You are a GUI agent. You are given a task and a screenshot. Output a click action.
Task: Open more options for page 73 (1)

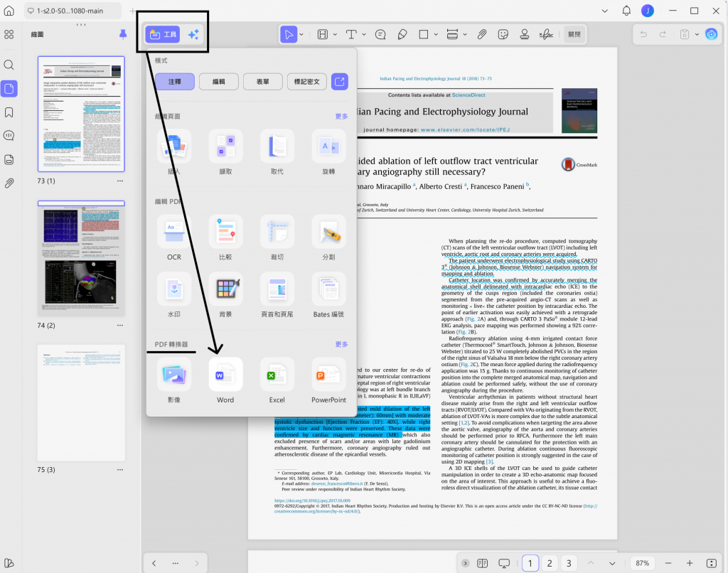pos(120,181)
